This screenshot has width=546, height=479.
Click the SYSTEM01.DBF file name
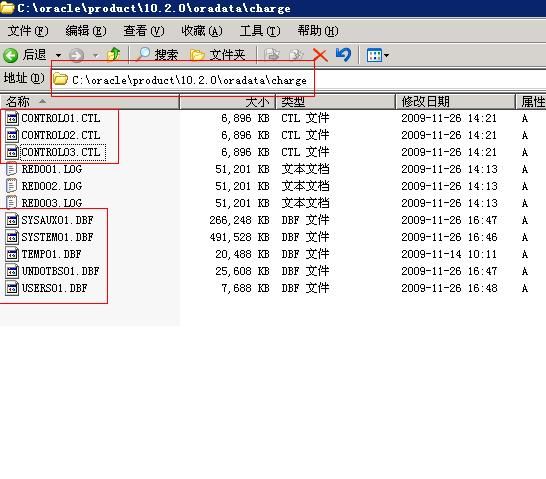coord(57,237)
